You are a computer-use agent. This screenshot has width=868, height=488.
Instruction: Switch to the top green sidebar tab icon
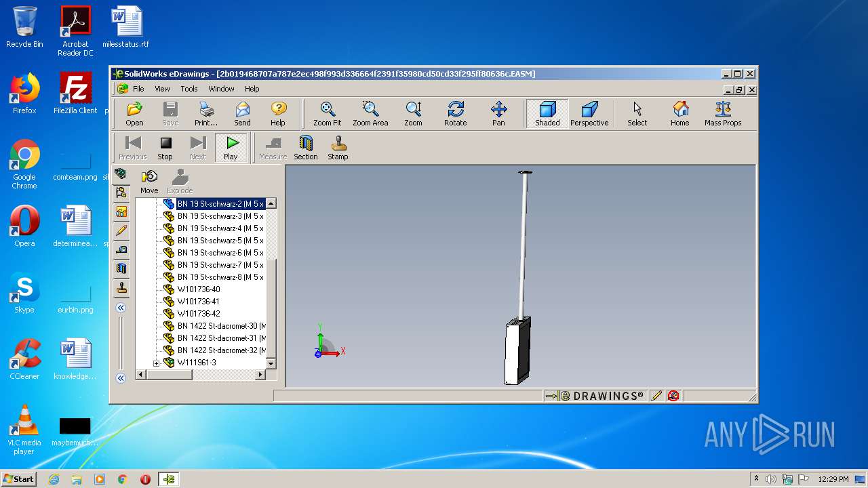121,174
